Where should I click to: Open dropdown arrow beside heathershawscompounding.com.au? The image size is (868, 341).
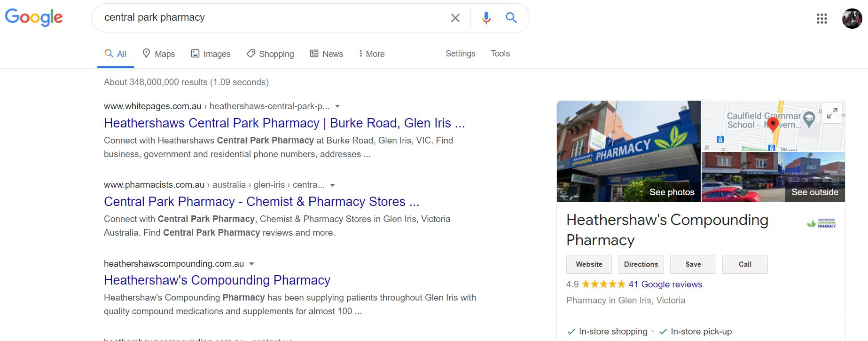(251, 263)
